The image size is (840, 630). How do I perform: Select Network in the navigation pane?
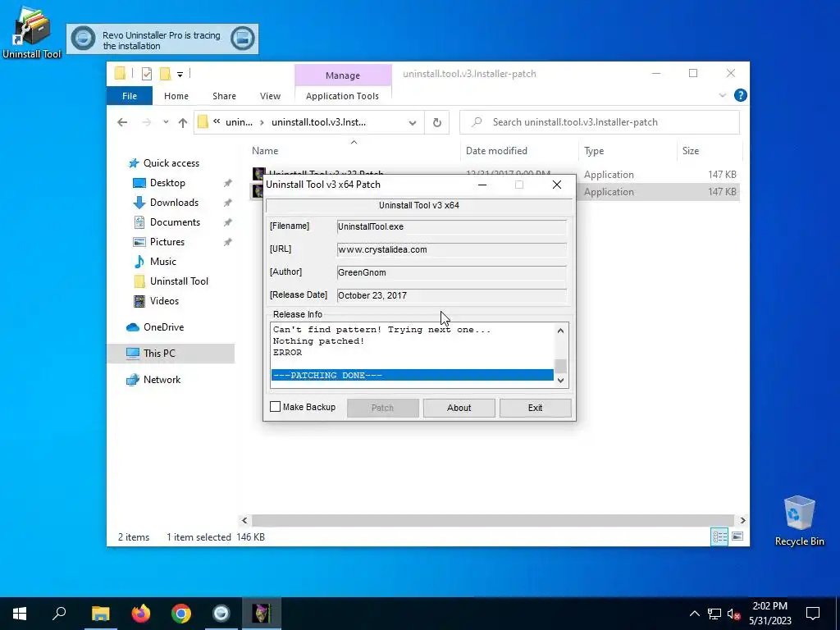click(x=162, y=380)
